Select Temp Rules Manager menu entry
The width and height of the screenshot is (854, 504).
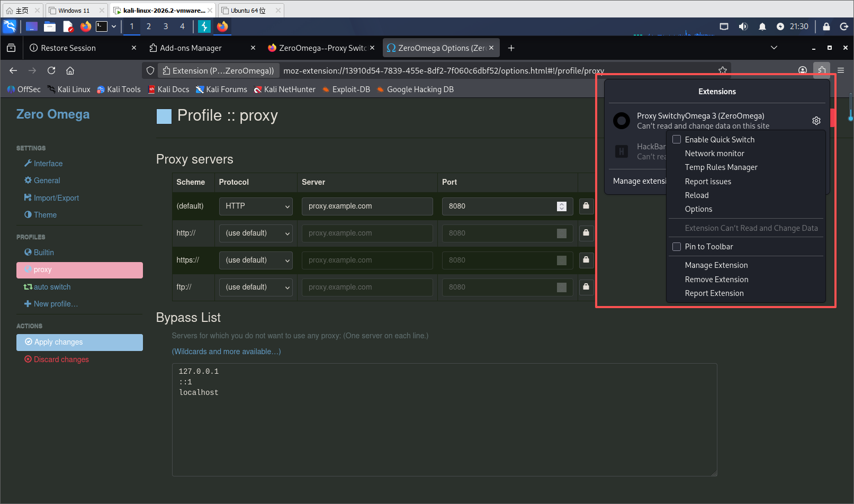pyautogui.click(x=721, y=167)
